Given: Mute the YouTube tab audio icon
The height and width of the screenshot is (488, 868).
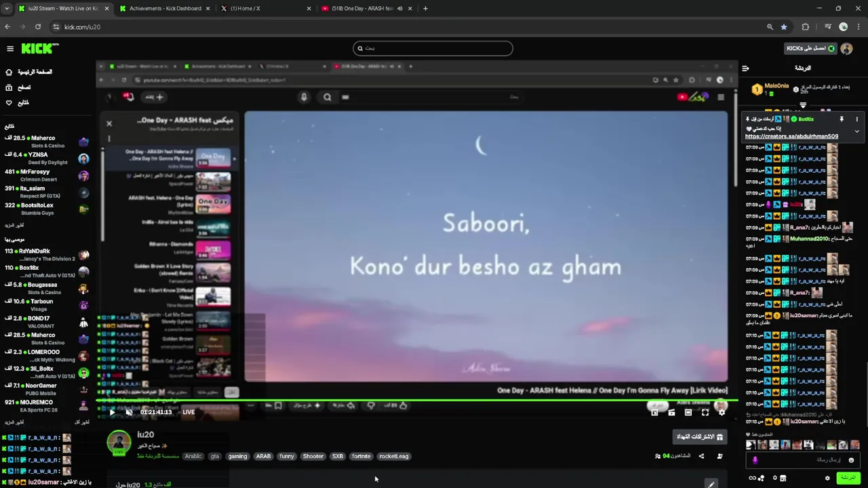Looking at the screenshot, I should [x=399, y=8].
